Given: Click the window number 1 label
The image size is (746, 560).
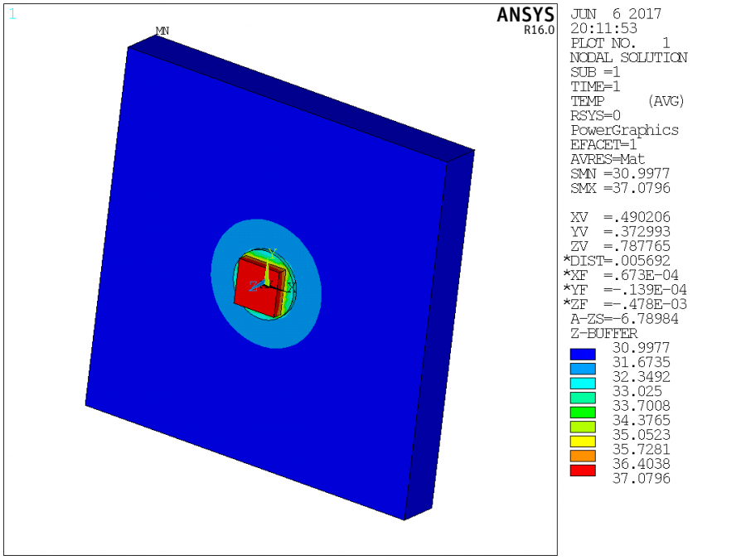Looking at the screenshot, I should pos(12,14).
